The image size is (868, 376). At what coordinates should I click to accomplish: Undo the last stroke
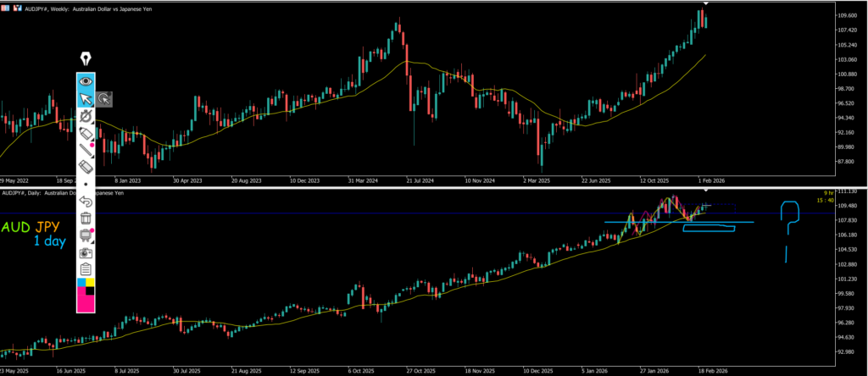click(x=86, y=201)
